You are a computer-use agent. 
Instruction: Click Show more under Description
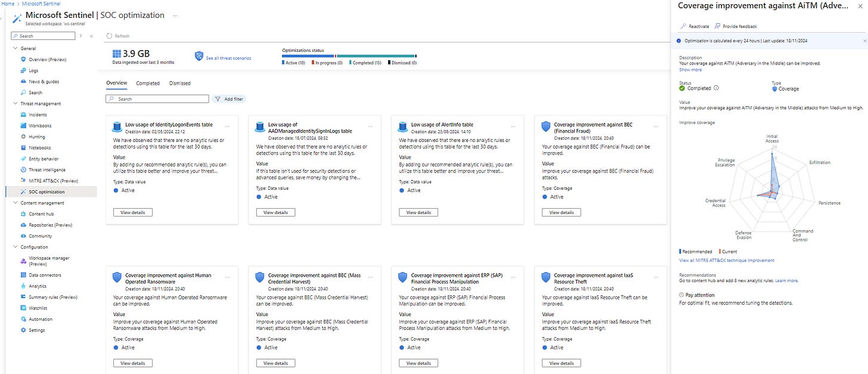tap(690, 70)
